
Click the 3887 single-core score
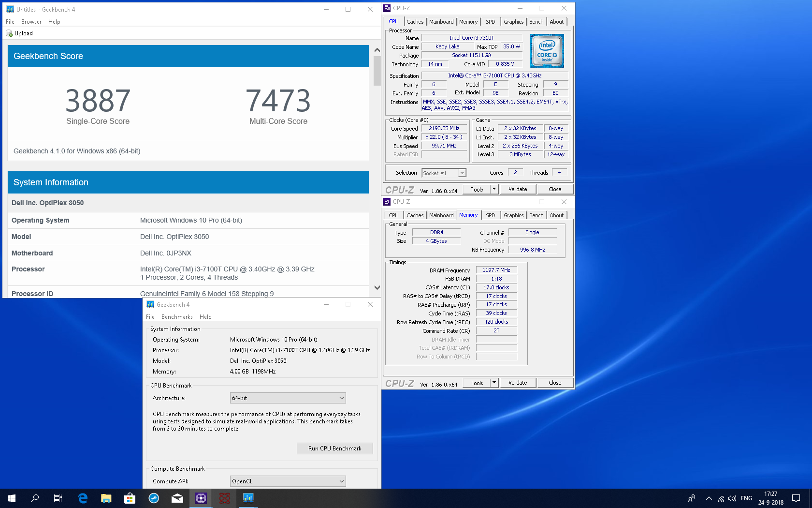(x=98, y=101)
